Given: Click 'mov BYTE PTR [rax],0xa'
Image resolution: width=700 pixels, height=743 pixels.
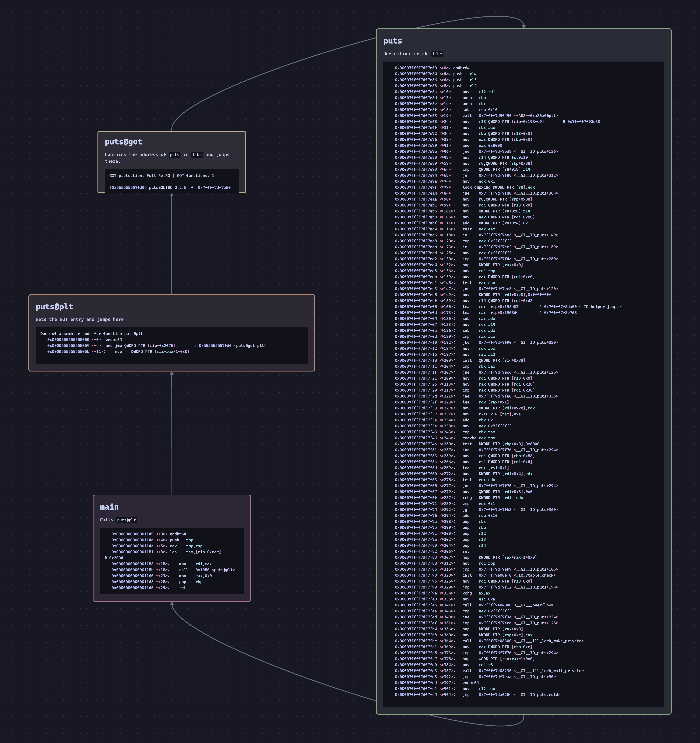Looking at the screenshot, I should tap(491, 414).
